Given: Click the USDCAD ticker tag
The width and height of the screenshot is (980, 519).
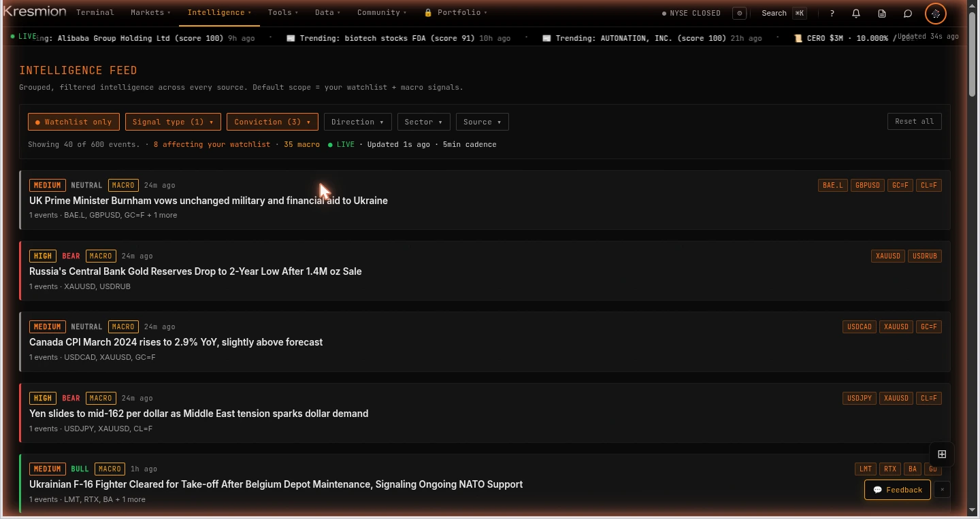Looking at the screenshot, I should coord(860,327).
